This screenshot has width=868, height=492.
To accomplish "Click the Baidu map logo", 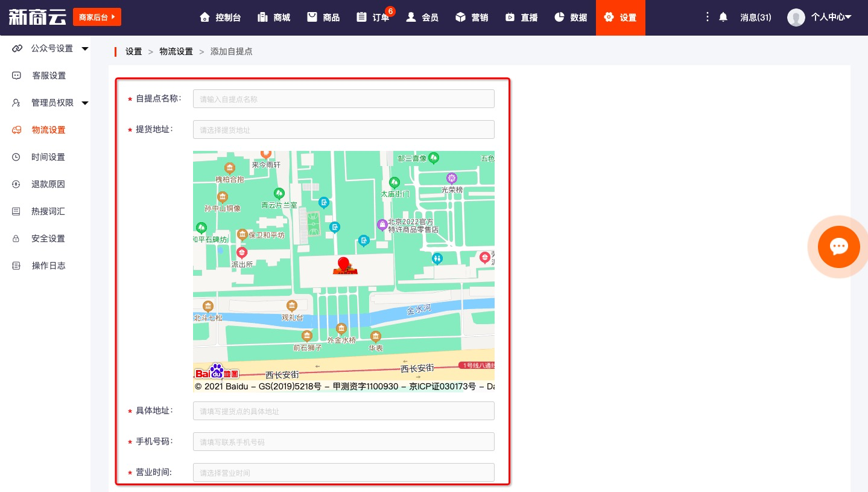I will click(x=217, y=372).
